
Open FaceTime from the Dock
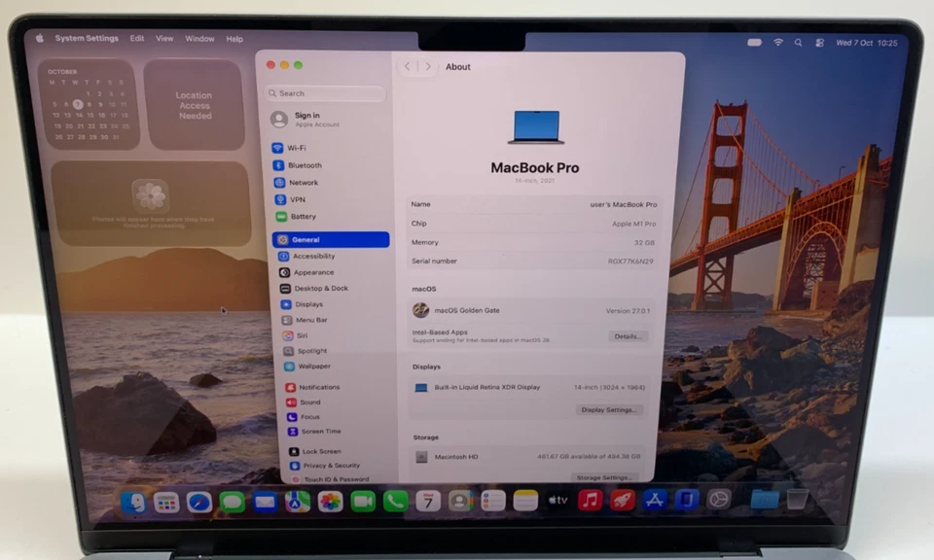click(363, 502)
